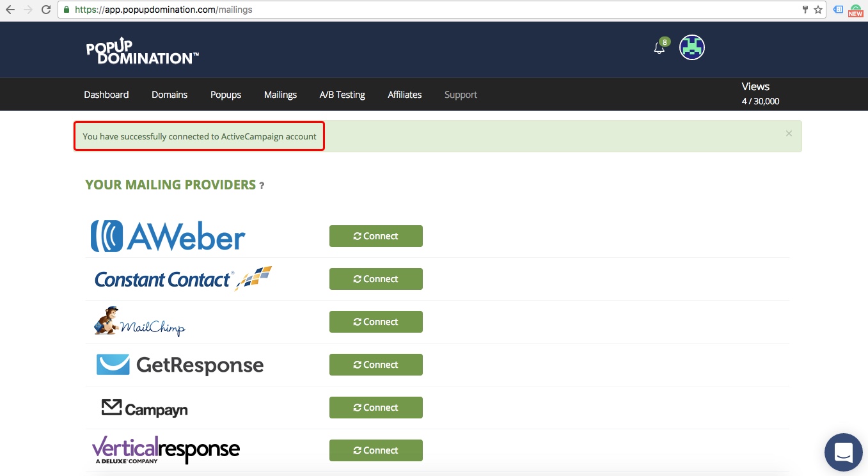Open the extension icon with NEW badge
The width and height of the screenshot is (868, 476).
[856, 10]
